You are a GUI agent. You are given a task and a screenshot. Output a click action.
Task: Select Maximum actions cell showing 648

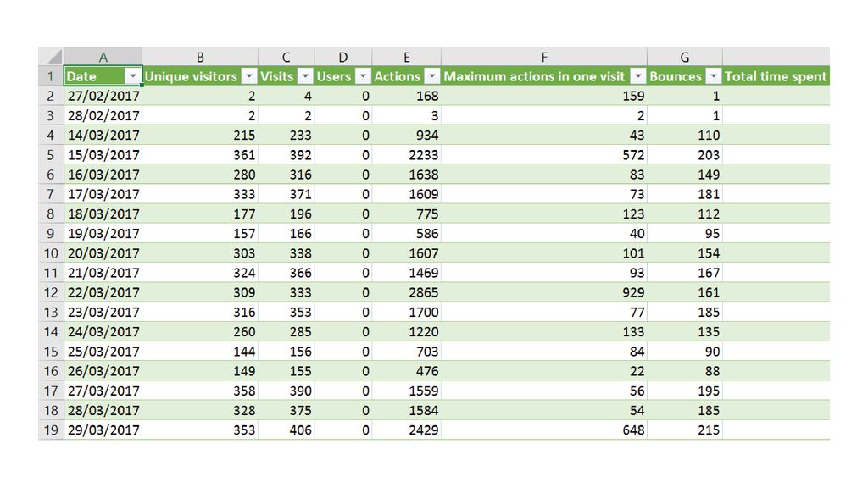coord(544,430)
